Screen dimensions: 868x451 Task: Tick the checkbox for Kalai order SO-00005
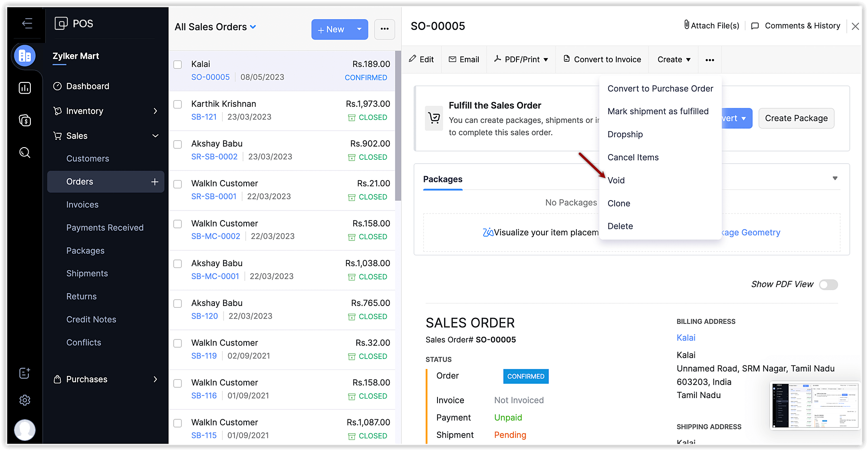pos(178,65)
